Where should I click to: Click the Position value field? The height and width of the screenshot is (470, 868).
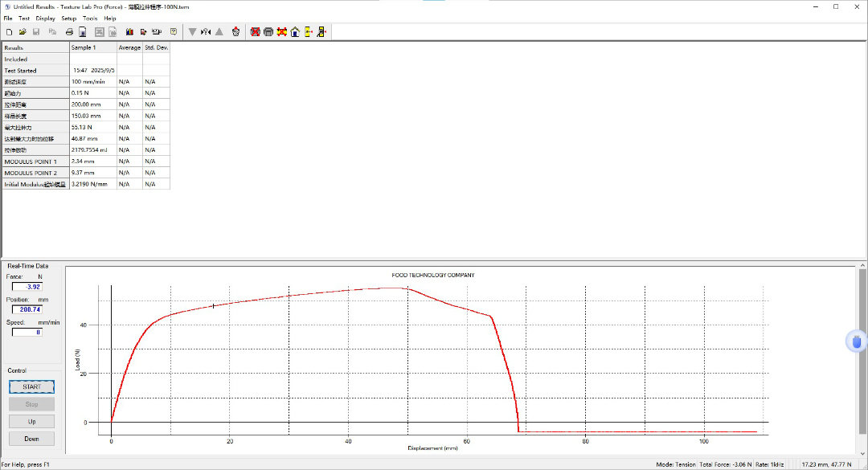coord(27,309)
